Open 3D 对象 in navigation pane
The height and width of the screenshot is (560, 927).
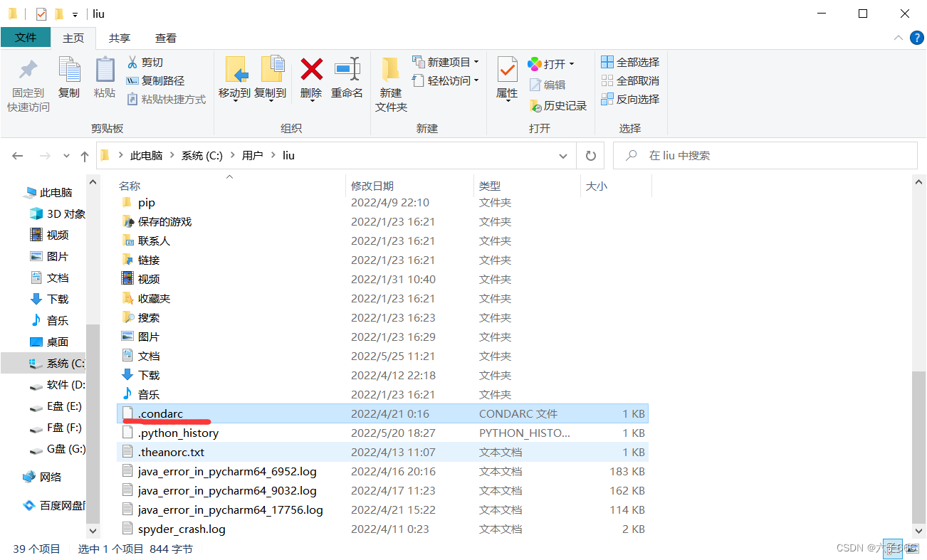click(x=57, y=213)
